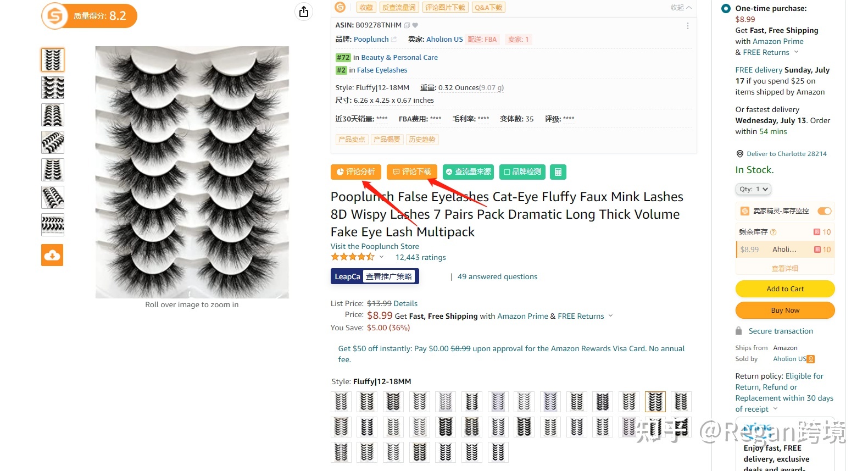
Task: Click the orange cloud download image button
Action: pyautogui.click(x=52, y=255)
